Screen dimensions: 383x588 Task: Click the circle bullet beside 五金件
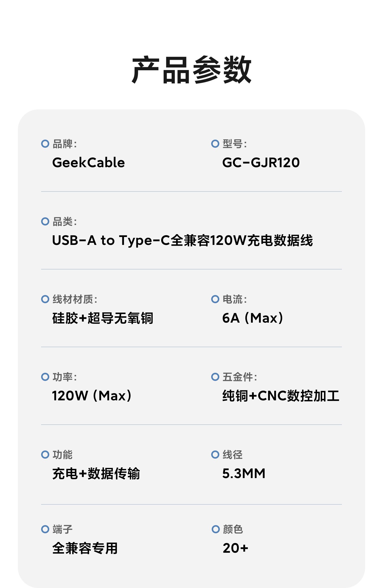tap(215, 377)
